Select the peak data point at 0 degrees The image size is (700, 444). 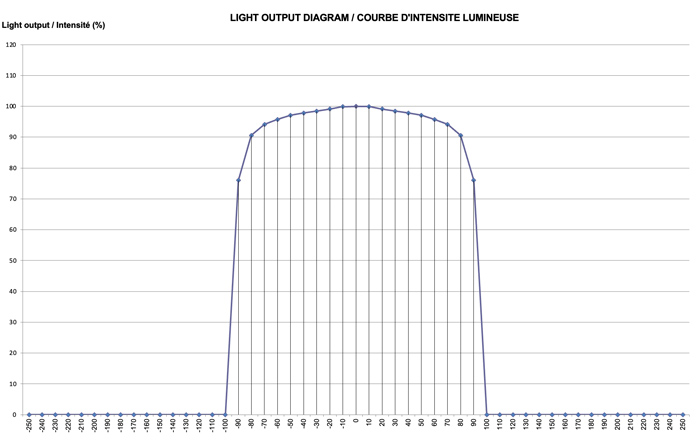356,106
